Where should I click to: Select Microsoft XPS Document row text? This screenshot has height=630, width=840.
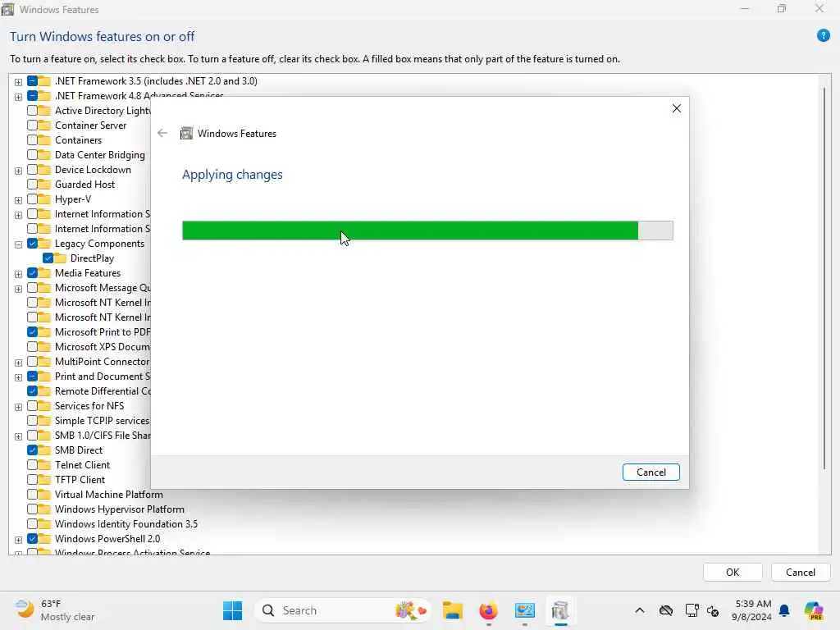(x=103, y=347)
